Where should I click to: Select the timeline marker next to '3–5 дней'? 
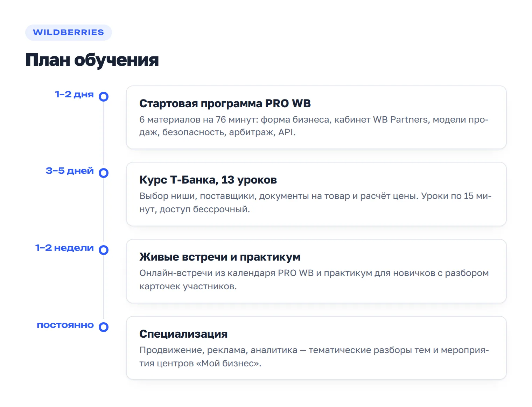pos(104,173)
